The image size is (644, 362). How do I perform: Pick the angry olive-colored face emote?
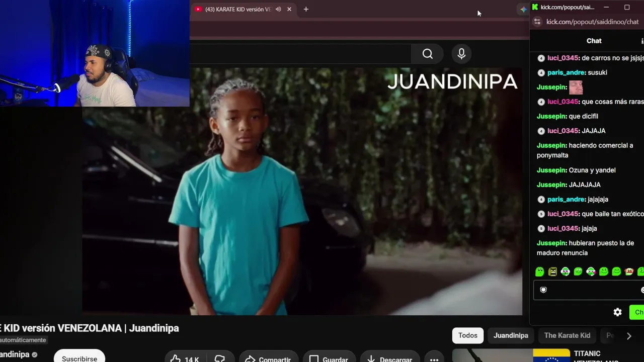coord(552,271)
